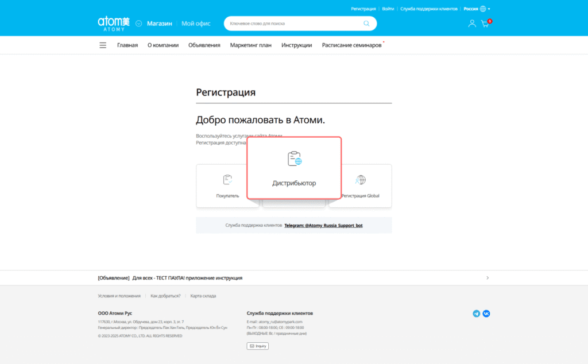Expand the Россия country selector
The image size is (588, 364).
point(477,9)
